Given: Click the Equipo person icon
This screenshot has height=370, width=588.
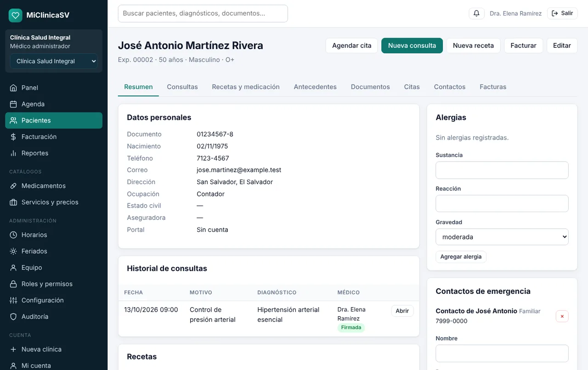Looking at the screenshot, I should click(13, 268).
